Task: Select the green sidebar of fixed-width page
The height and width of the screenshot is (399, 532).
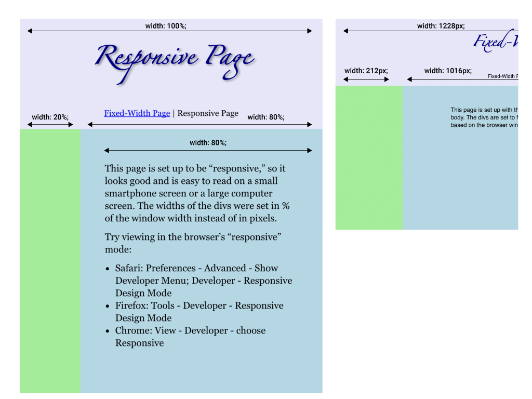Action: 369,156
